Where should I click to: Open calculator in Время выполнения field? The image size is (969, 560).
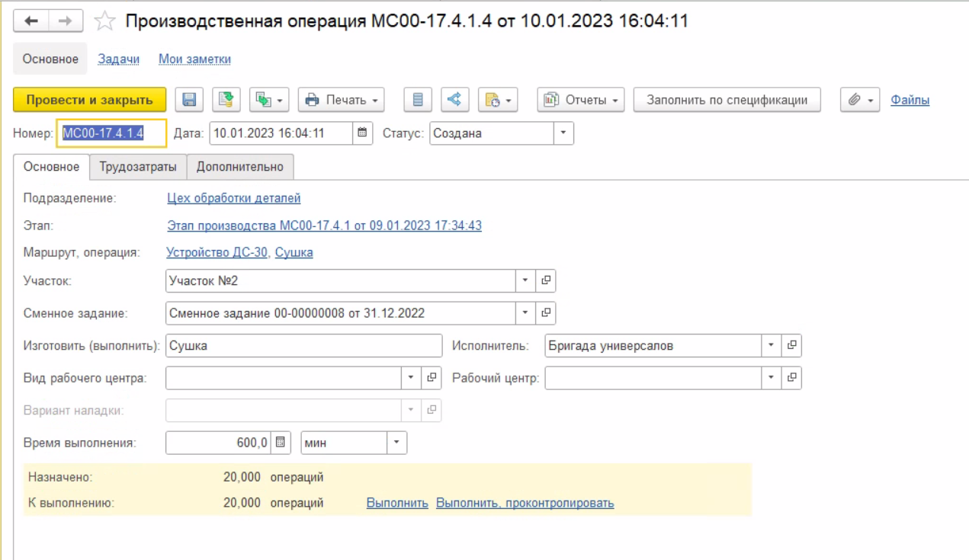281,443
